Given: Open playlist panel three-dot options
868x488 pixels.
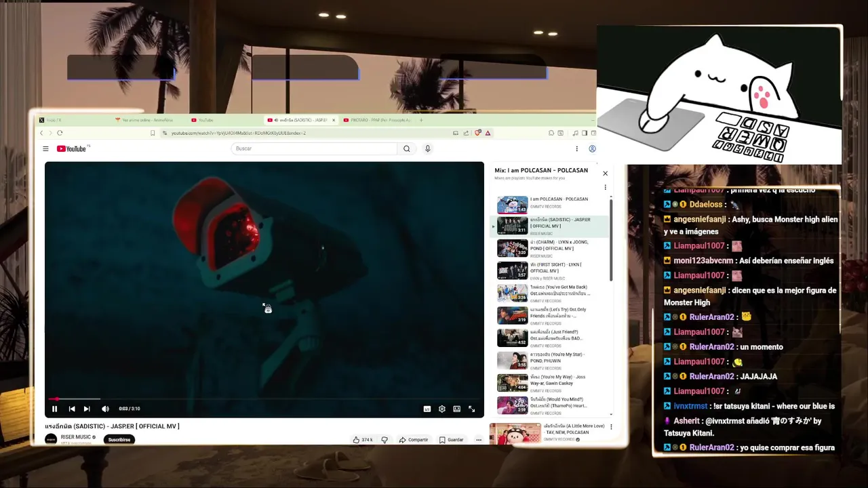Looking at the screenshot, I should (606, 188).
